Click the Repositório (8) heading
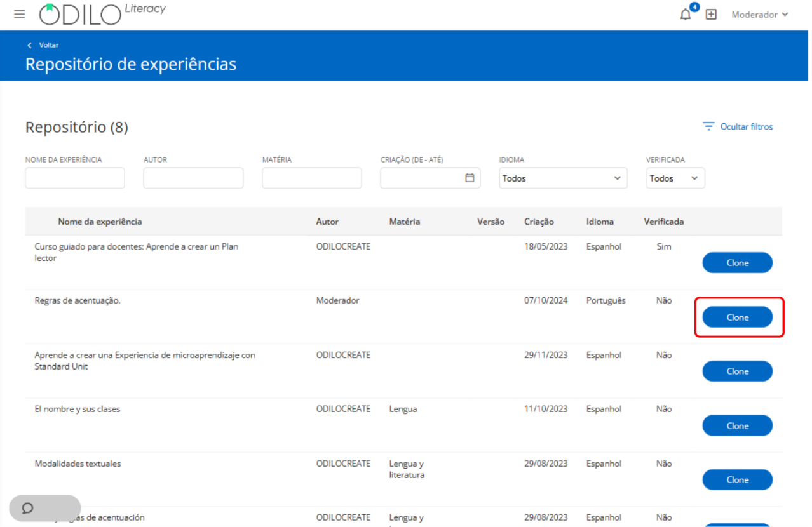This screenshot has width=812, height=527. (x=77, y=127)
